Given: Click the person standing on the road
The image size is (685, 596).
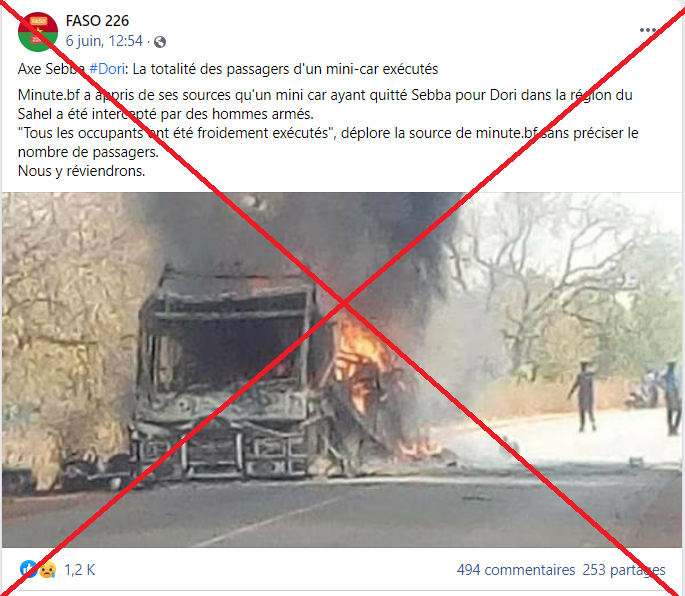Looking at the screenshot, I should (584, 397).
